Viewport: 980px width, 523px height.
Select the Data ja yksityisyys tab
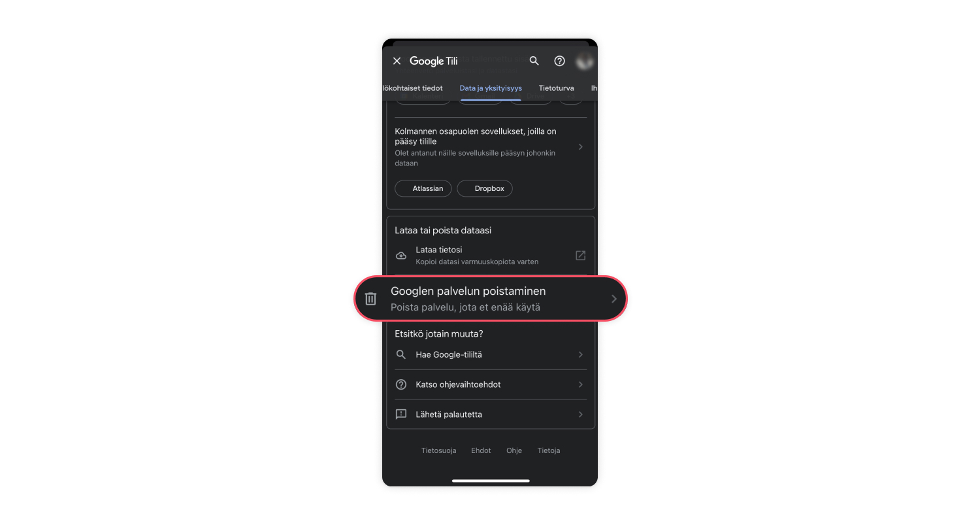(x=491, y=88)
